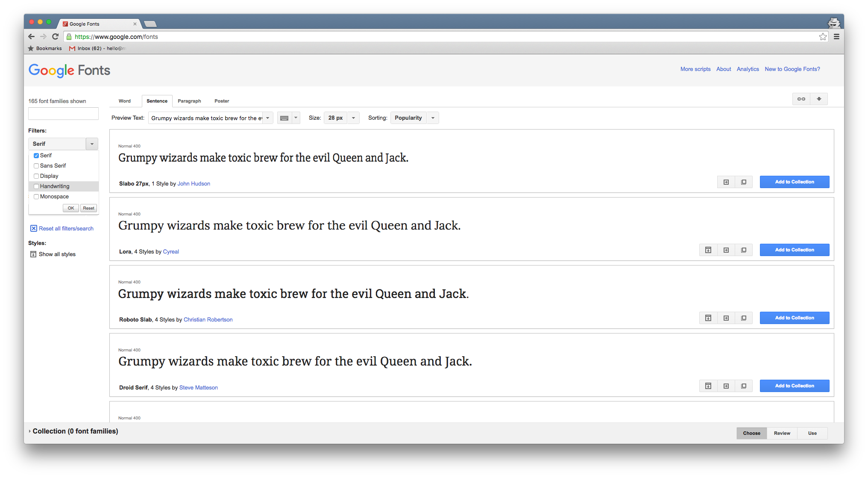868x478 pixels.
Task: Go to the Review collection step
Action: pos(782,434)
